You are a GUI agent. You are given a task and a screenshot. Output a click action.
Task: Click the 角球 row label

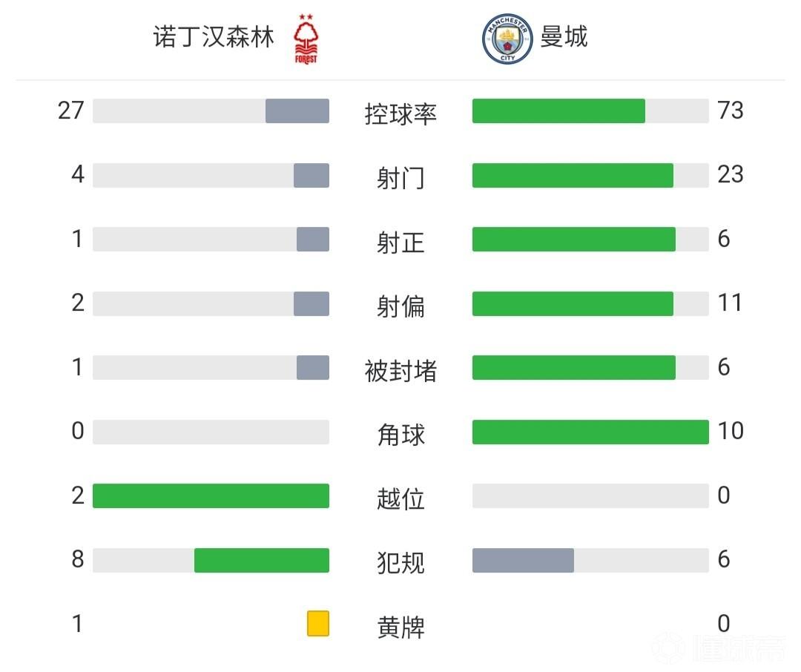point(400,435)
